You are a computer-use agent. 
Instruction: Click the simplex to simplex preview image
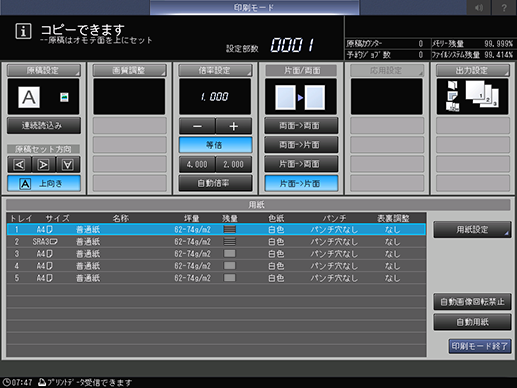(x=300, y=97)
